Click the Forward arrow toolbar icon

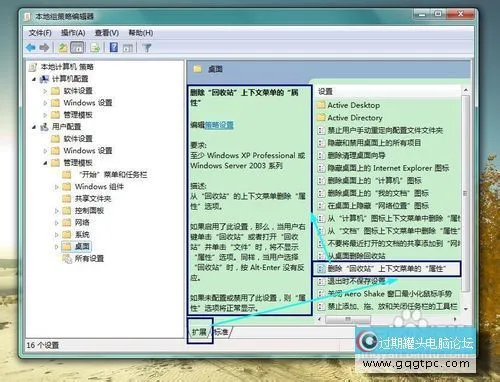coord(44,48)
